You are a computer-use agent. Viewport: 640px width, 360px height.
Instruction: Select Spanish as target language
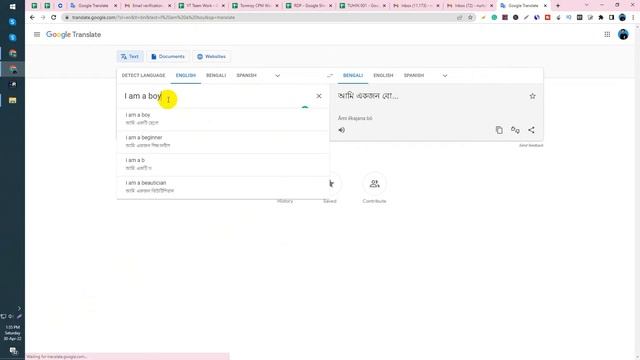tap(413, 76)
